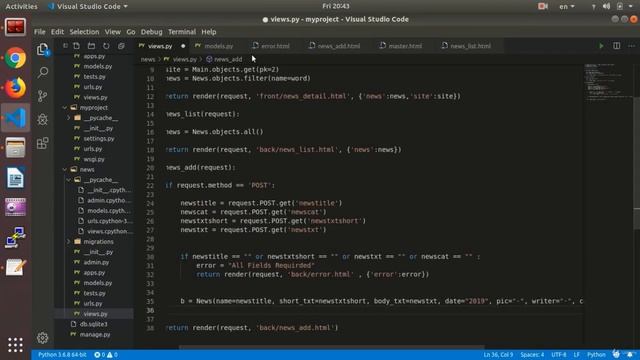This screenshot has width=640, height=360.
Task: Open the text editor from dock
Action: click(15, 268)
